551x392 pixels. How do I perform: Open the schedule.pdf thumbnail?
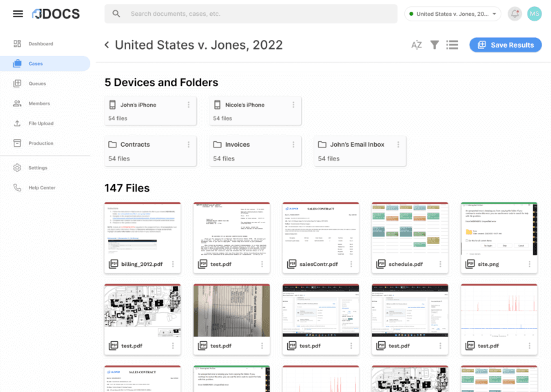[x=410, y=229]
